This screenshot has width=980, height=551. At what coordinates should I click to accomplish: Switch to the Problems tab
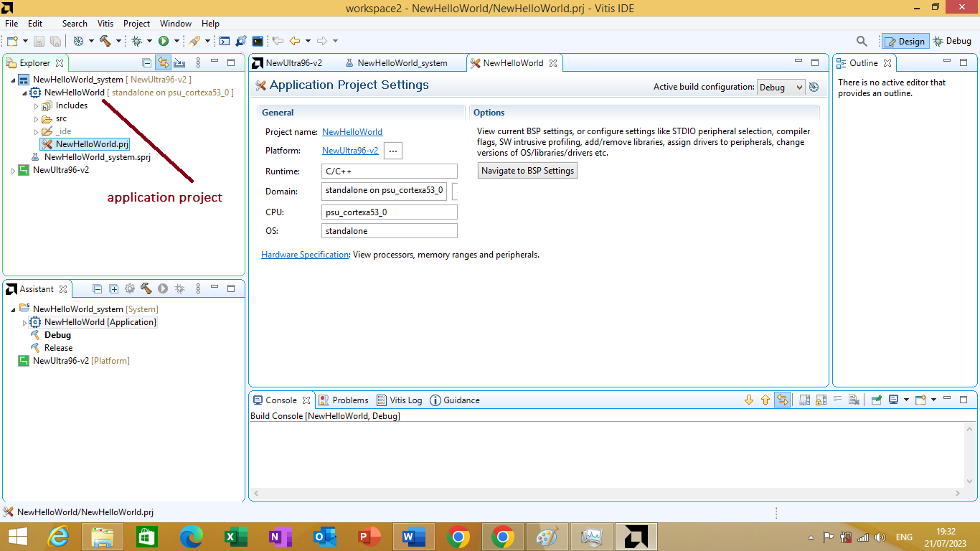[344, 400]
